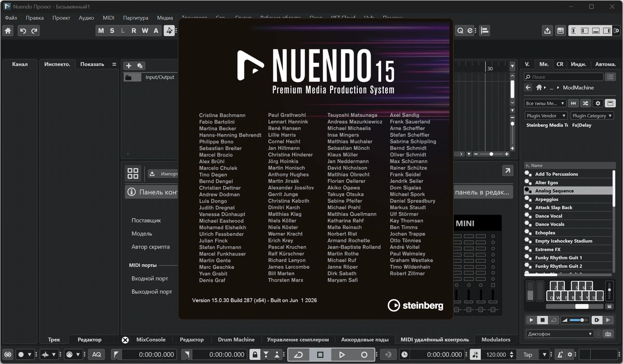Toggle Mute (M) for all tracks
This screenshot has width=623, height=364.
pyautogui.click(x=101, y=31)
